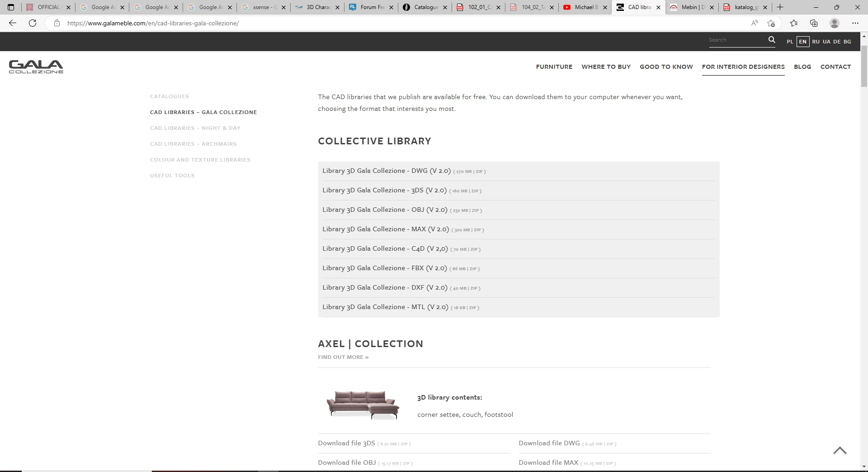Download the FBX collective library
Viewport: 868px width, 472px height.
519,268
